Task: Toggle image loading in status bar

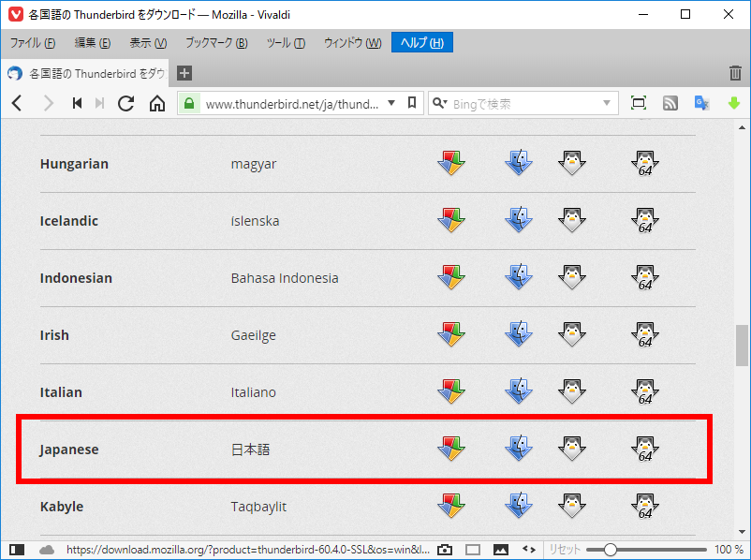Action: point(500,549)
